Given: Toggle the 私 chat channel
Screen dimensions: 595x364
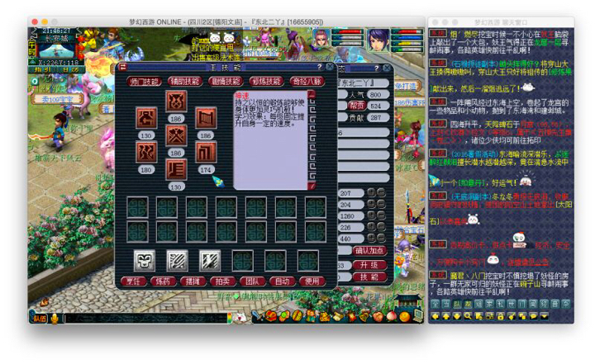Looking at the screenshot, I should tap(501, 304).
